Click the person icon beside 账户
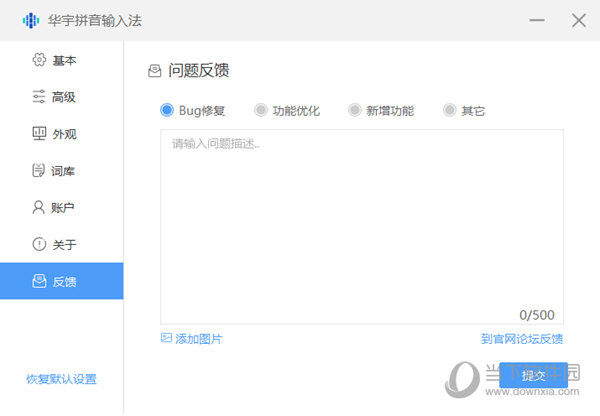This screenshot has height=416, width=600. [x=38, y=207]
